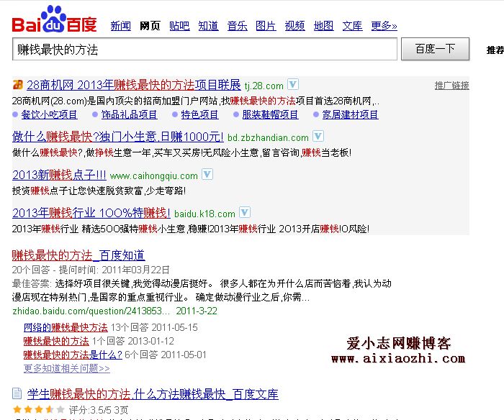Click the www.caihongqiu.com URL text

click(153, 176)
